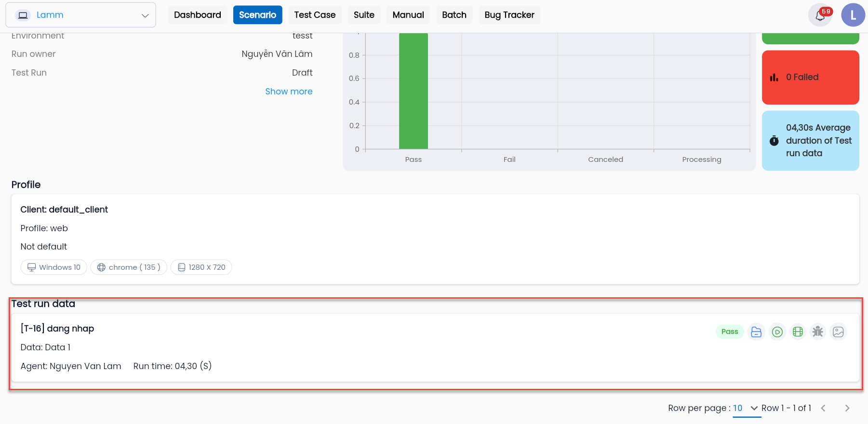Open the notifications bell icon

820,15
